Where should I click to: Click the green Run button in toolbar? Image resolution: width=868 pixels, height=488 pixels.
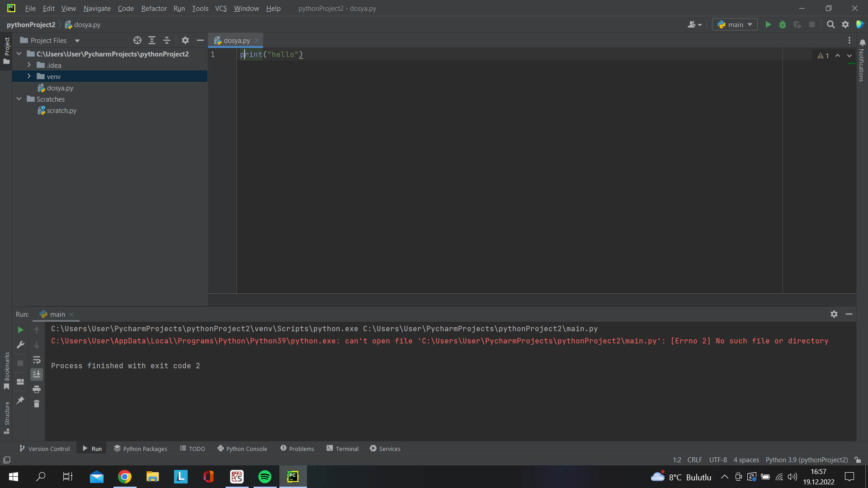pos(768,25)
